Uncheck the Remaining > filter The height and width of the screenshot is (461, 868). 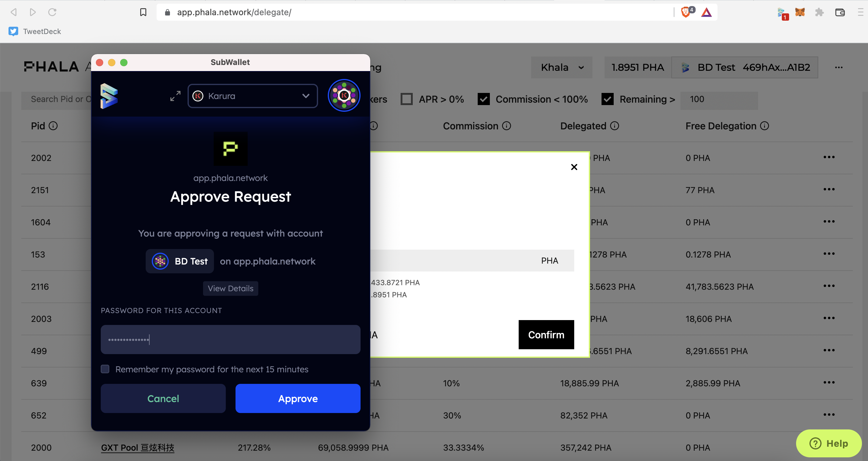tap(608, 99)
